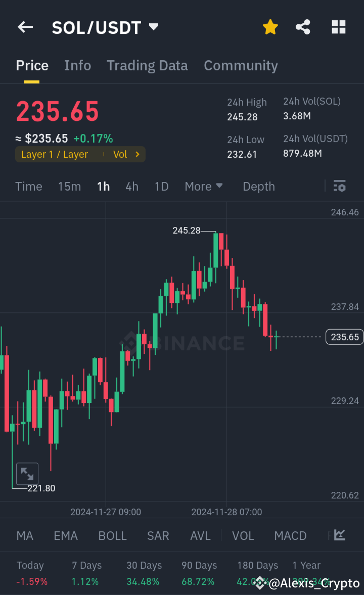Switch to the Trading Data tab

147,65
